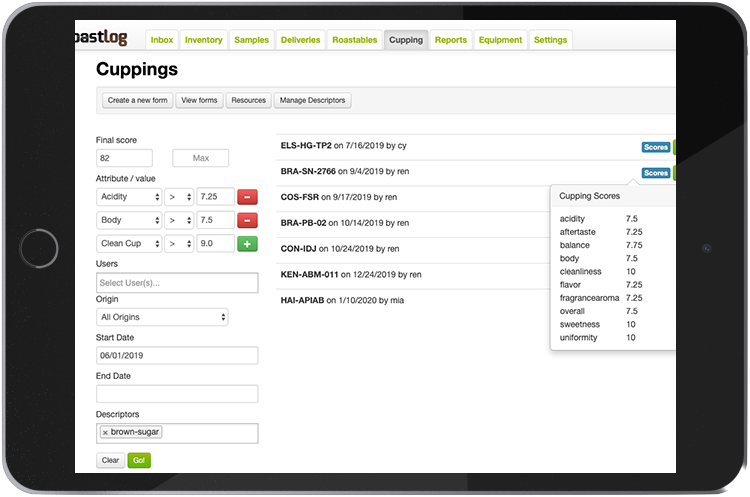
Task: Clear the cupping search filters
Action: point(110,461)
